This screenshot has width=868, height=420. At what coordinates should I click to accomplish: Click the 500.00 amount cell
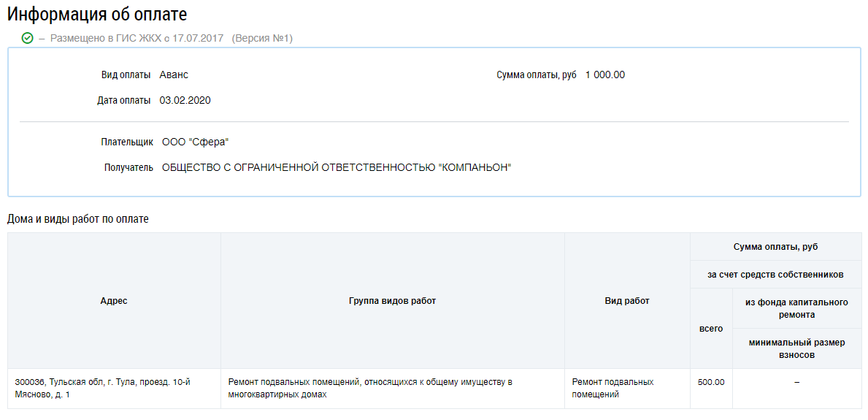pyautogui.click(x=711, y=382)
